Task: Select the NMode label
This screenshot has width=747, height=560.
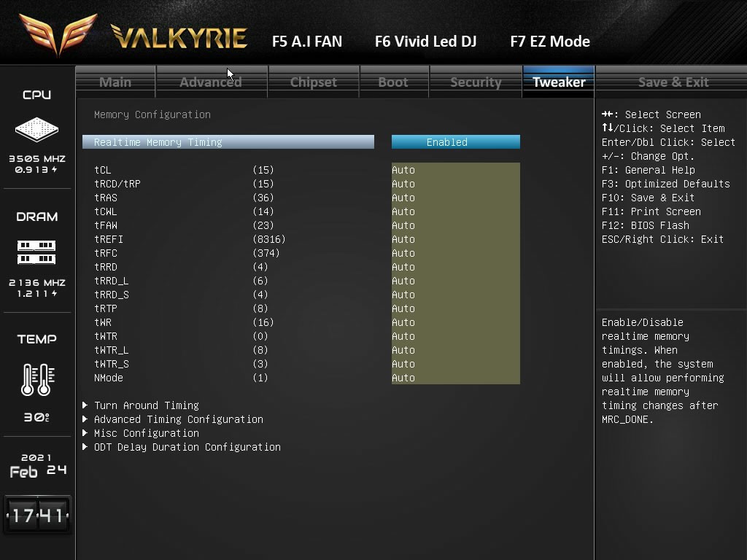Action: click(109, 378)
